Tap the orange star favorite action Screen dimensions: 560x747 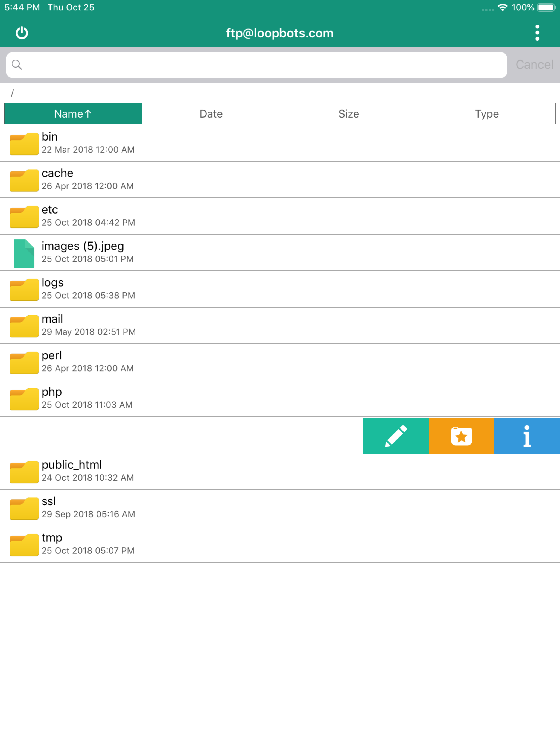point(461,436)
